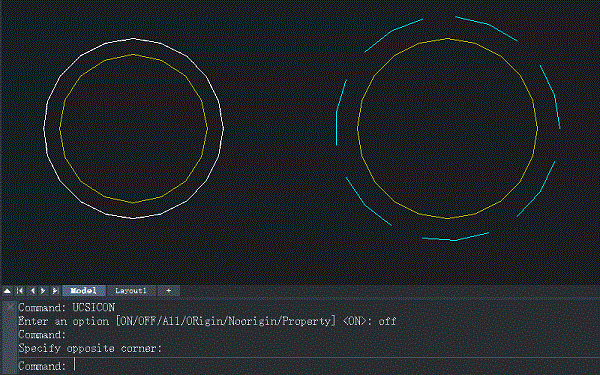Close the command window with X
The width and height of the screenshot is (600, 375).
click(10, 307)
